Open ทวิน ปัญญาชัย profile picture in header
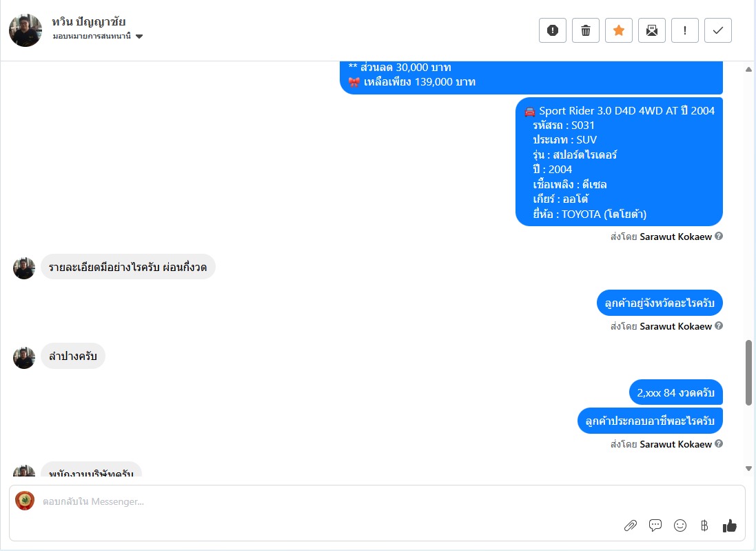The width and height of the screenshot is (756, 551). click(25, 30)
